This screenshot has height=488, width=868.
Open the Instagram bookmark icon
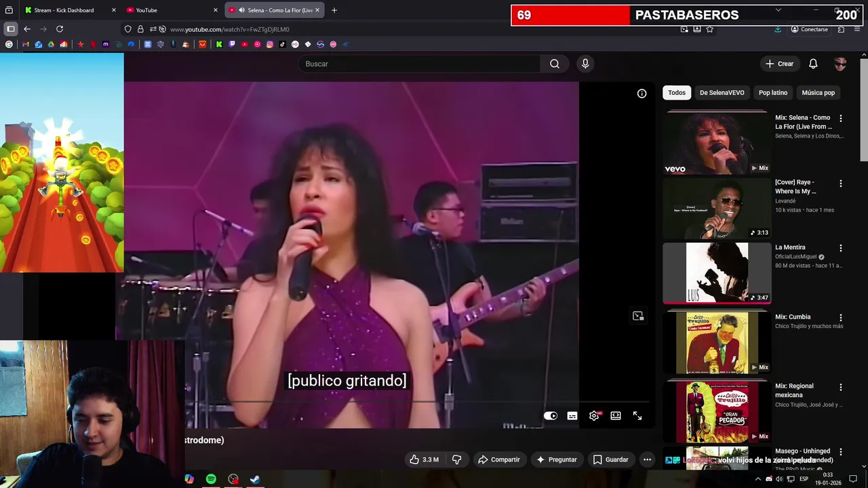[270, 44]
